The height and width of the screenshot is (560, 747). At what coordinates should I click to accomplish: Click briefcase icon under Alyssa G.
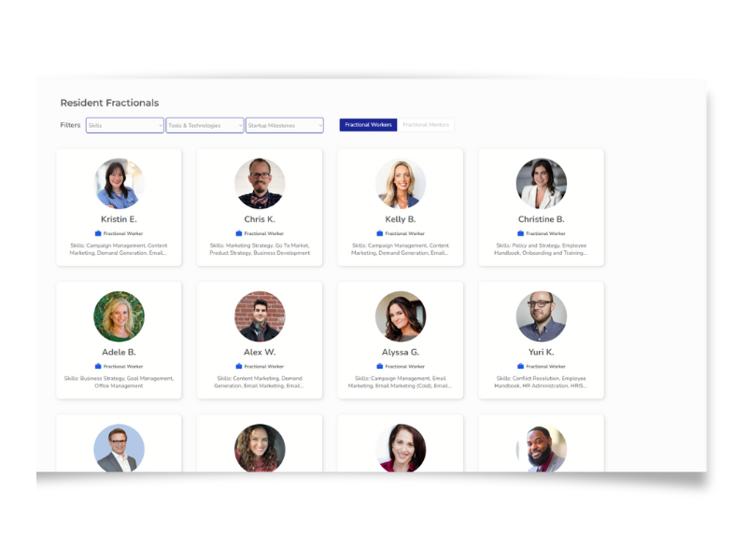(x=380, y=366)
